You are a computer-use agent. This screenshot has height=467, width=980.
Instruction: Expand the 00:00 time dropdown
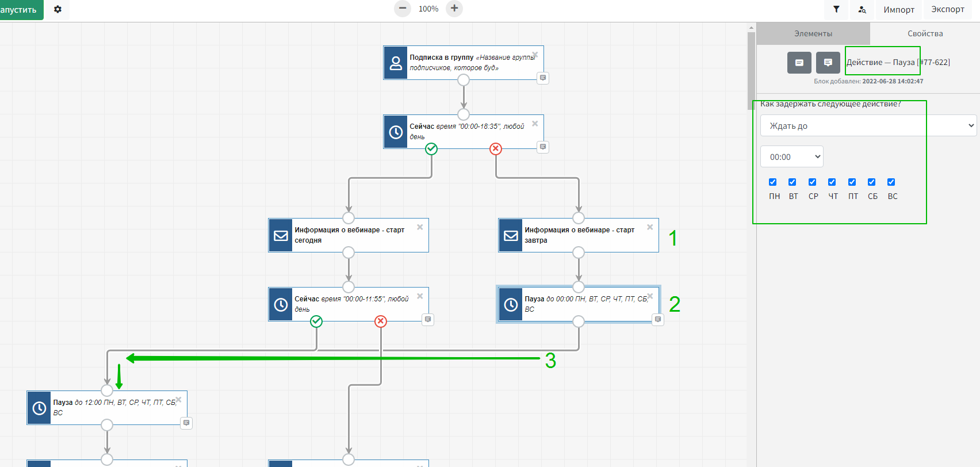coord(792,157)
